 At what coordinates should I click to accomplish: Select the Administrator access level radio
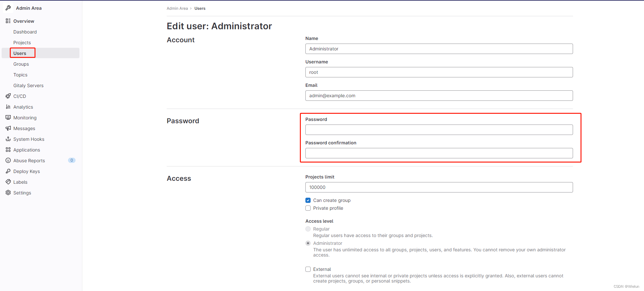(x=308, y=243)
